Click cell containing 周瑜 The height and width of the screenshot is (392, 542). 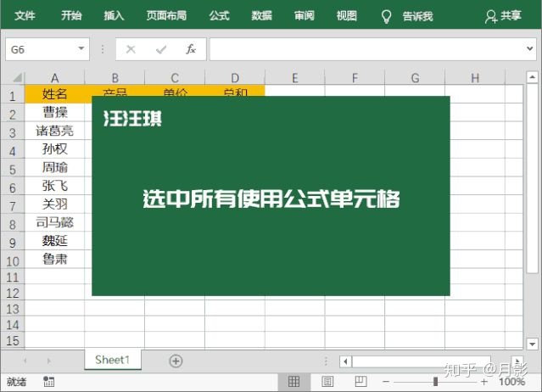click(x=54, y=167)
